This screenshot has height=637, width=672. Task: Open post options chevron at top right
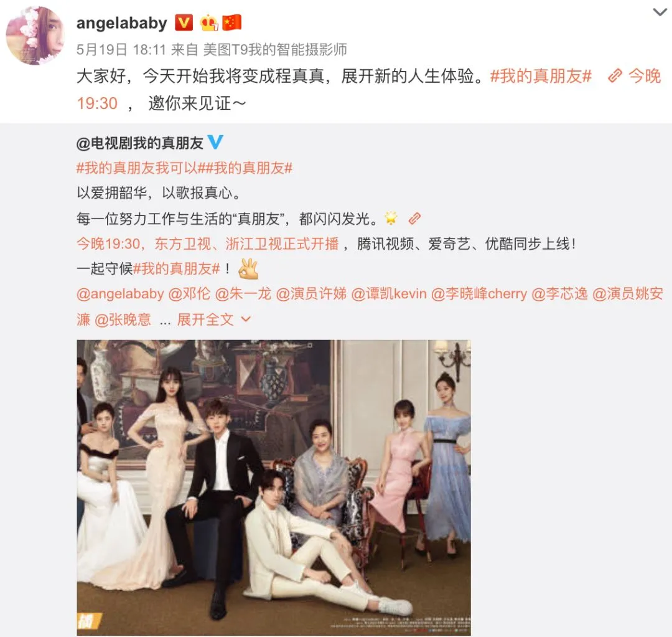[x=660, y=12]
